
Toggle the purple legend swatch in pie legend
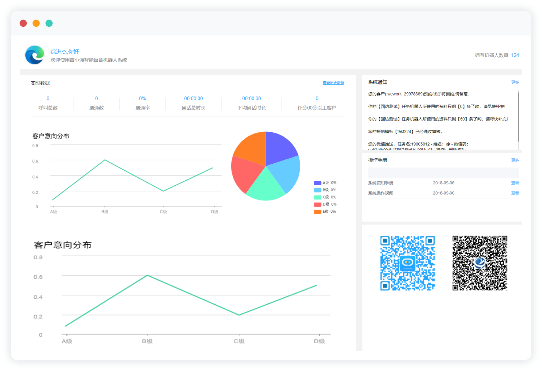click(x=317, y=183)
